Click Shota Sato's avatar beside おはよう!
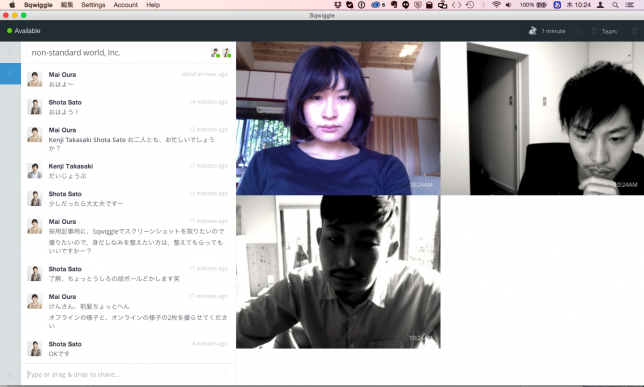 pyautogui.click(x=34, y=106)
